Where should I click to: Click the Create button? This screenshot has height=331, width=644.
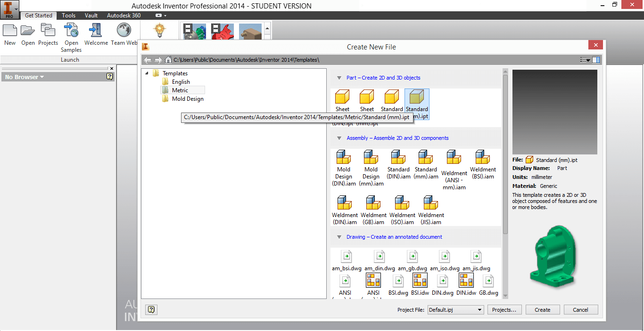click(x=542, y=309)
